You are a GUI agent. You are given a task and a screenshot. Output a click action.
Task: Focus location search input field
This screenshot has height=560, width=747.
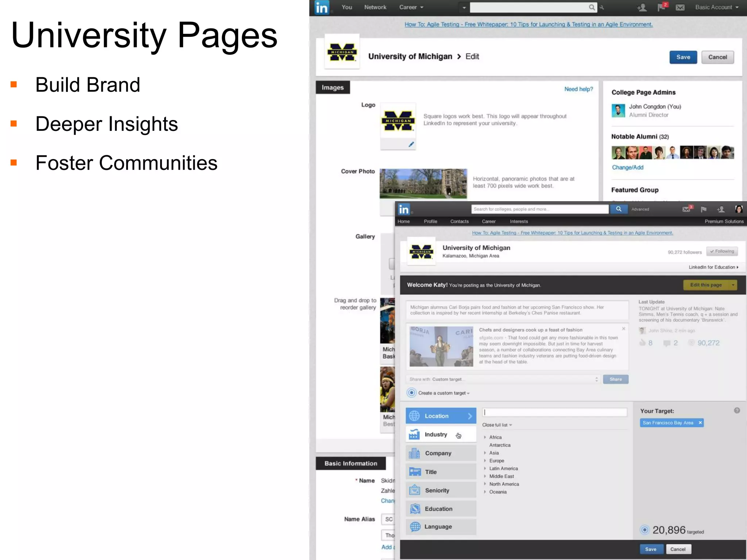554,412
